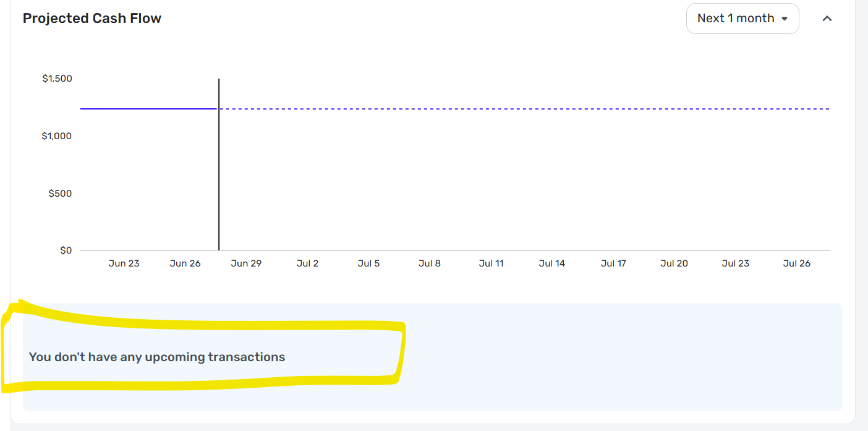Click the Jul 2 axis label

[x=307, y=263]
